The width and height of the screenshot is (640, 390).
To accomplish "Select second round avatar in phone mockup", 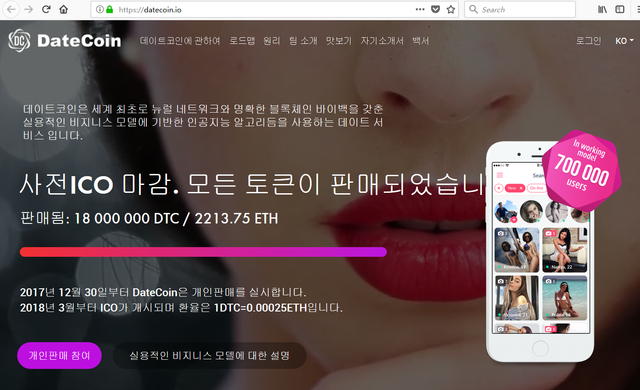I will click(531, 211).
